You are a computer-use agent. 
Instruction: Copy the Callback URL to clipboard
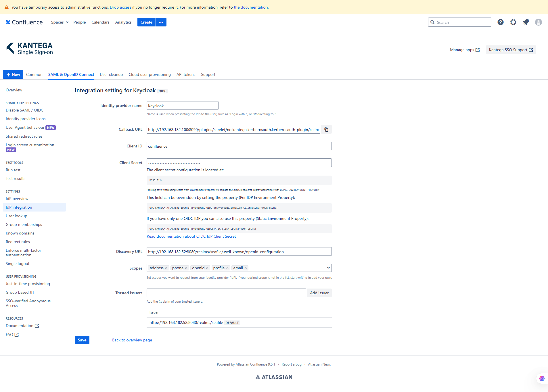[x=326, y=130]
